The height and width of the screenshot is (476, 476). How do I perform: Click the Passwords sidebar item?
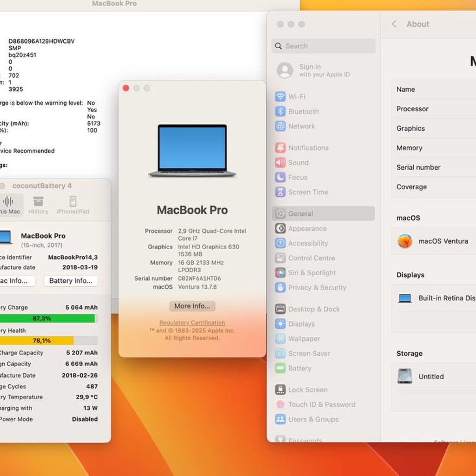305,440
